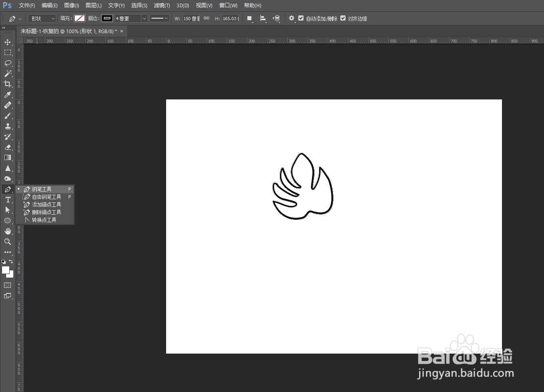Screen dimensions: 544x392
Task: Open the stroke line style dropdown
Action: coord(160,18)
